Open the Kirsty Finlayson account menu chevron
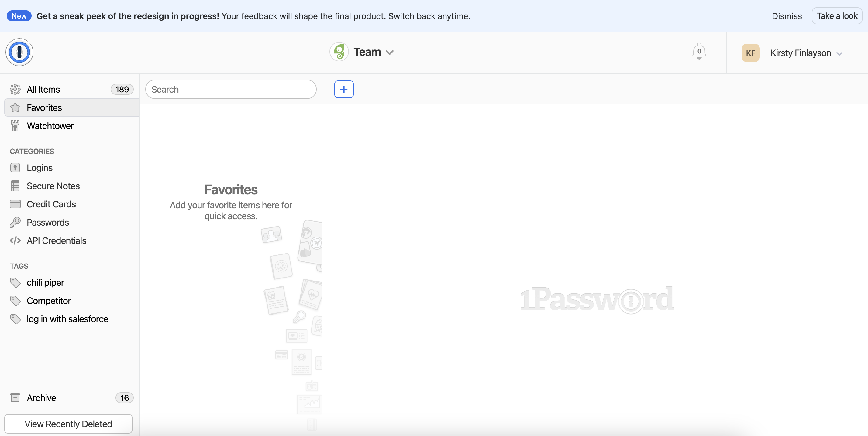868x436 pixels. (x=839, y=54)
